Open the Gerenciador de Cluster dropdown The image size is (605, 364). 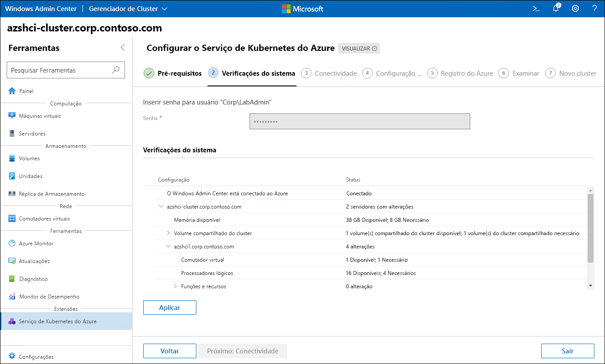[128, 8]
